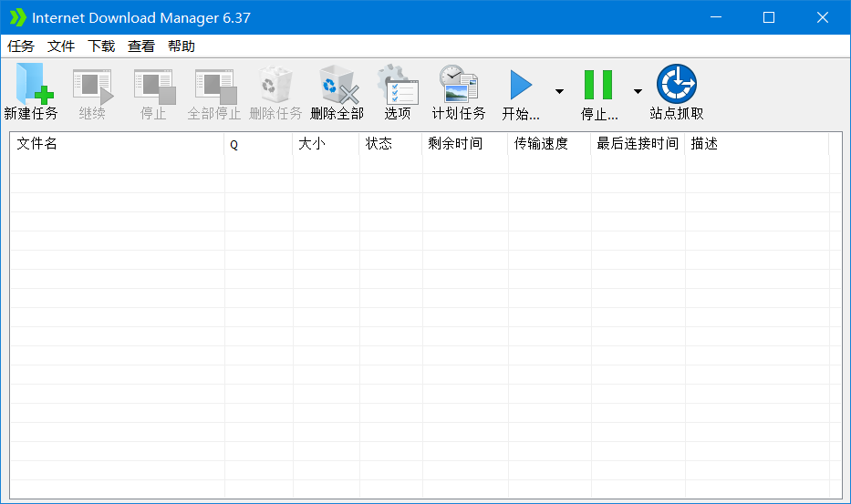Open the 任务 menu

(x=21, y=46)
